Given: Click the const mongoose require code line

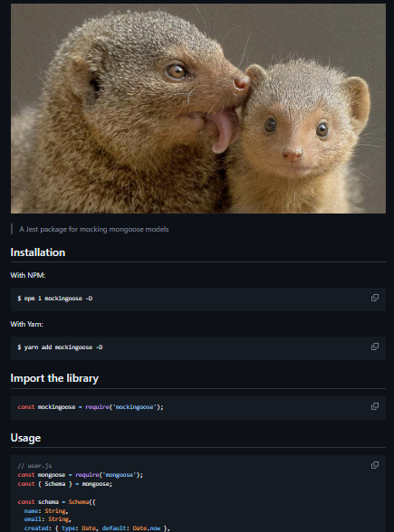Looking at the screenshot, I should (80, 475).
